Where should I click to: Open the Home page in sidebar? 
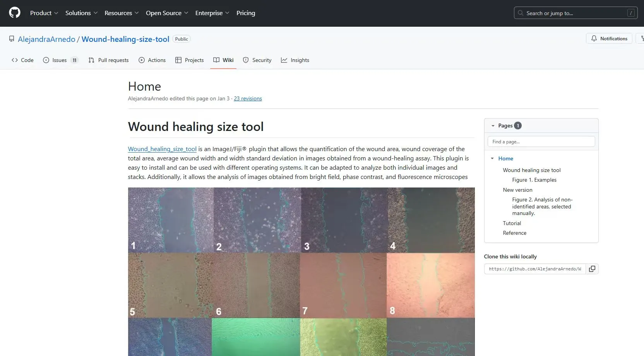pos(505,158)
